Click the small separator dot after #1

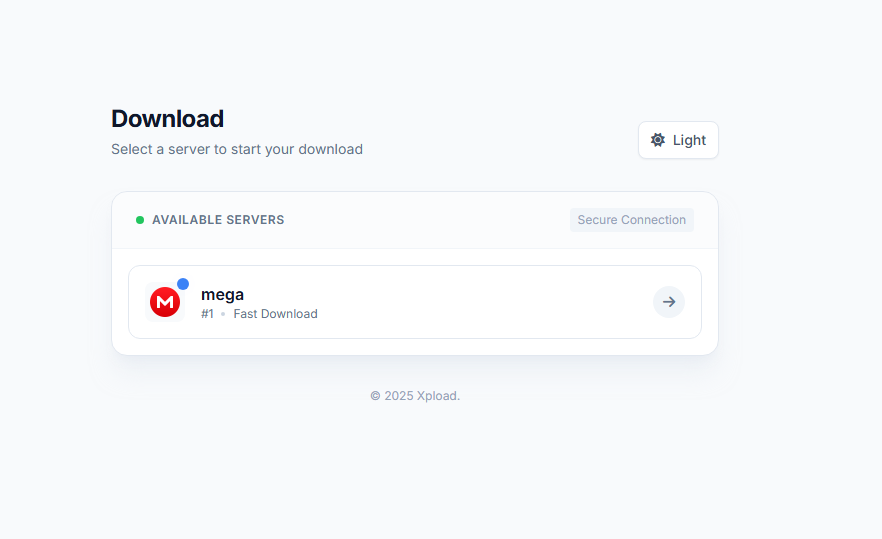(223, 314)
